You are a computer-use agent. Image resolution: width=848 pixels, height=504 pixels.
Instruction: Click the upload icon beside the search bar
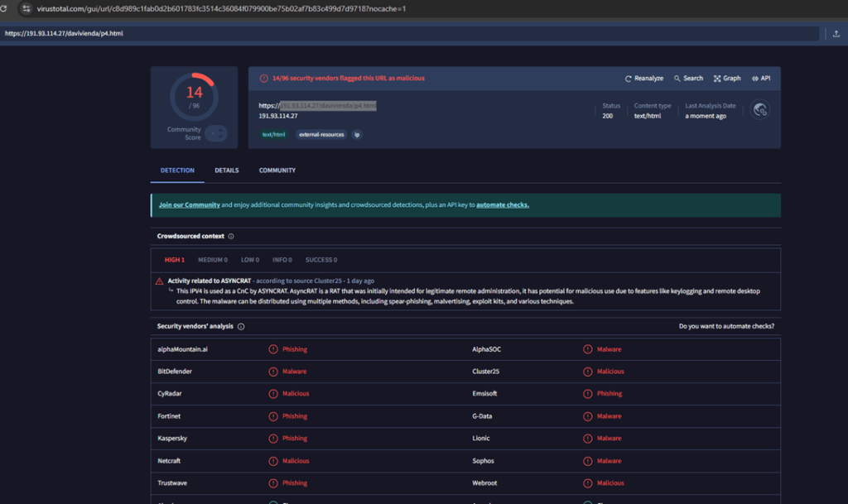coord(836,34)
